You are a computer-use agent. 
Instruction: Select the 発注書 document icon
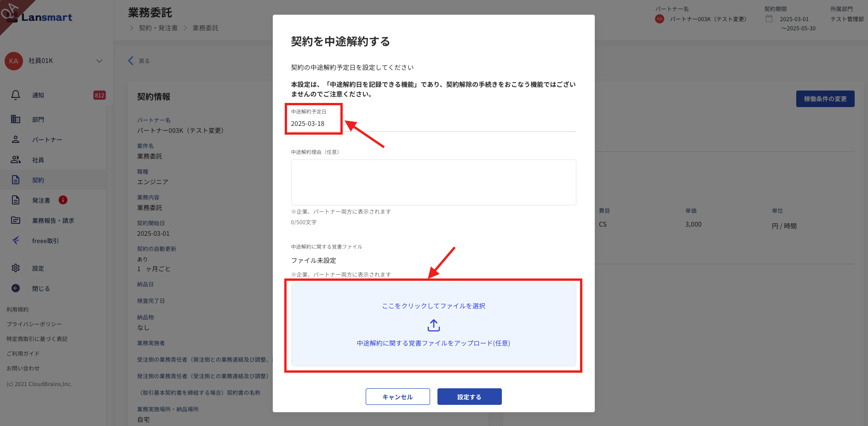16,200
